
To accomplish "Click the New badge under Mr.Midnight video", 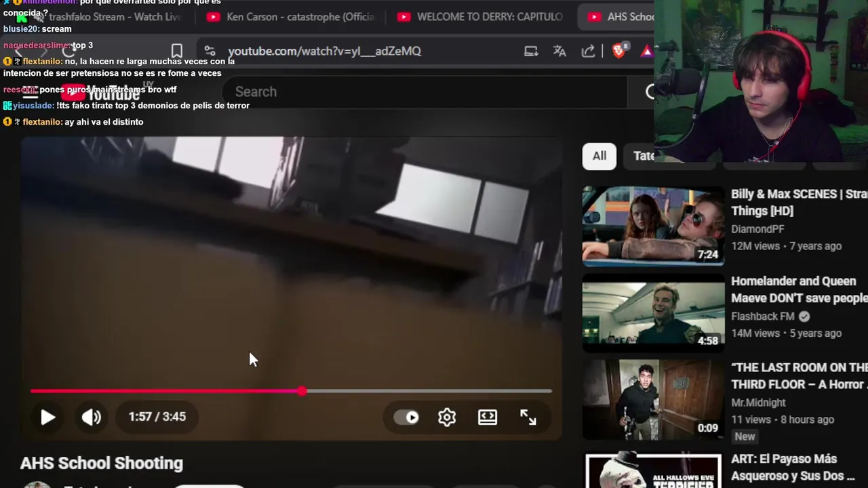I will [745, 436].
